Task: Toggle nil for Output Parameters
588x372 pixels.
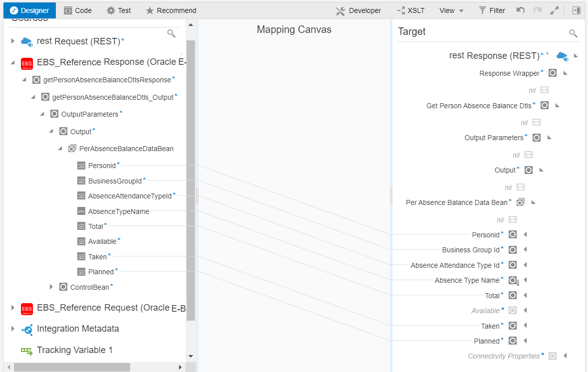Action: 528,155
